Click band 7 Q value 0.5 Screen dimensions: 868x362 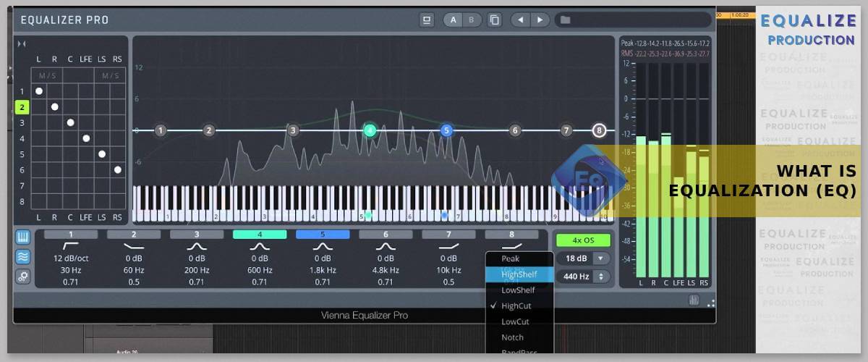[x=448, y=282]
